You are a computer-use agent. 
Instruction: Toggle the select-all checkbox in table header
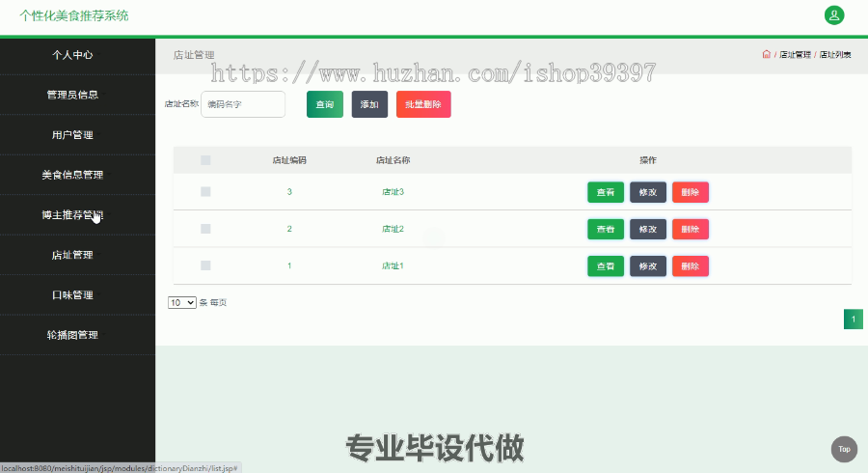[x=205, y=160]
